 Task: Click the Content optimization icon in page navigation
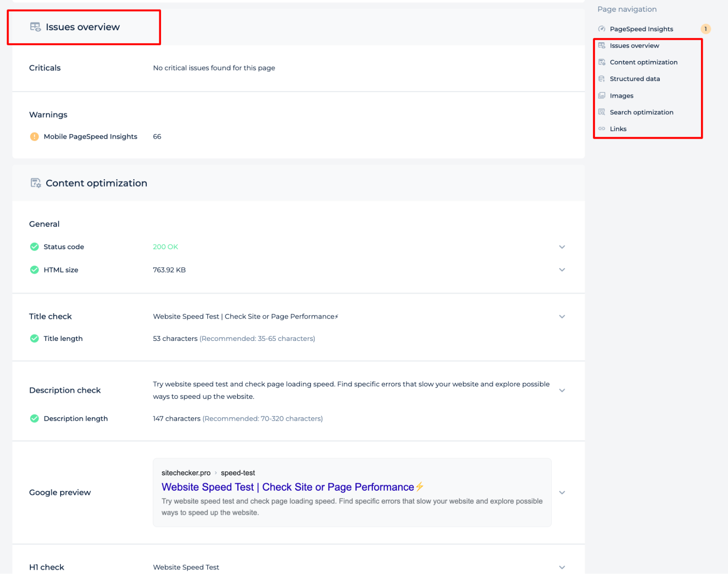[602, 62]
